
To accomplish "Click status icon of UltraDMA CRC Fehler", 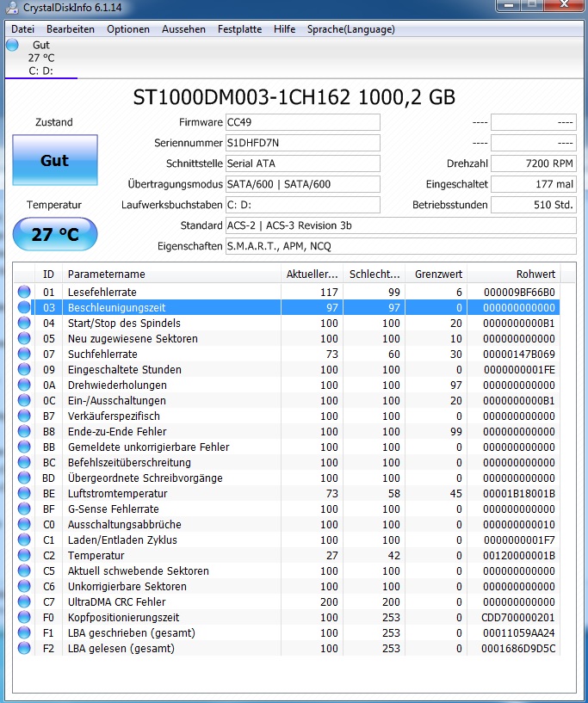I will 24,601.
